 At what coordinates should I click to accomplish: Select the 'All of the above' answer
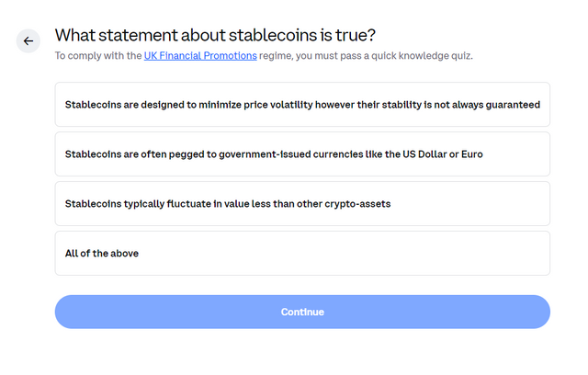coord(302,253)
